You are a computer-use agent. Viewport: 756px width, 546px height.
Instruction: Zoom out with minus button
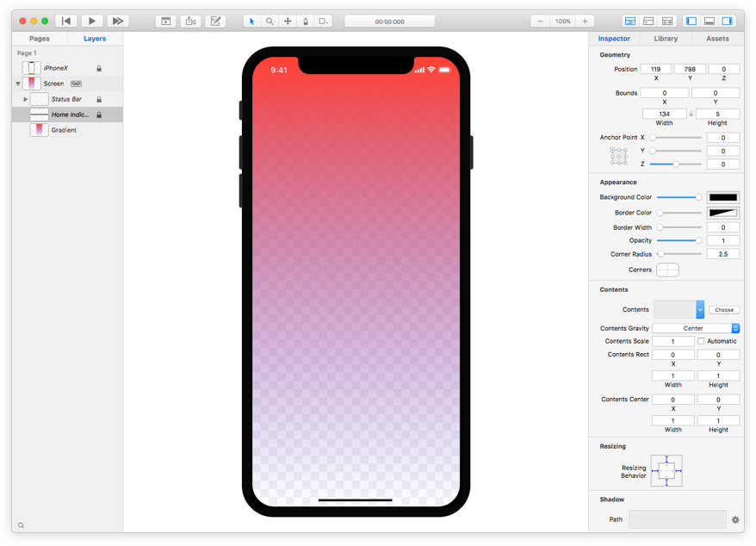540,22
